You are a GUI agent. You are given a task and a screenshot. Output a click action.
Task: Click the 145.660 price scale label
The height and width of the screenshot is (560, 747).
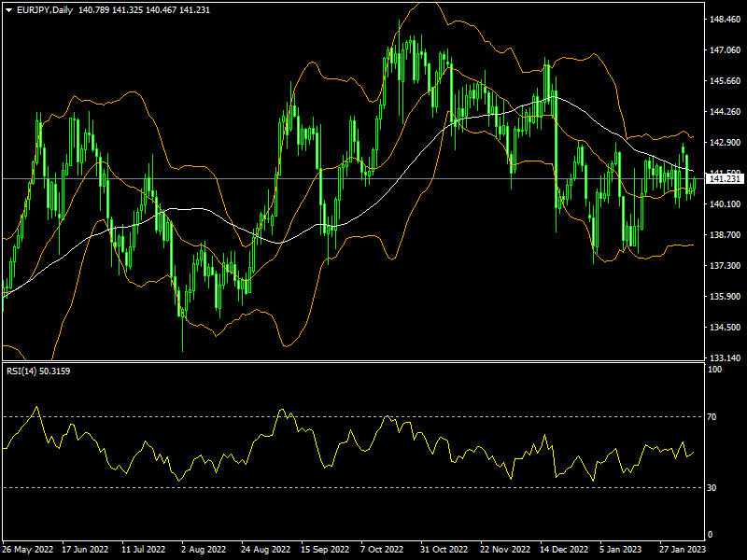tap(726, 81)
